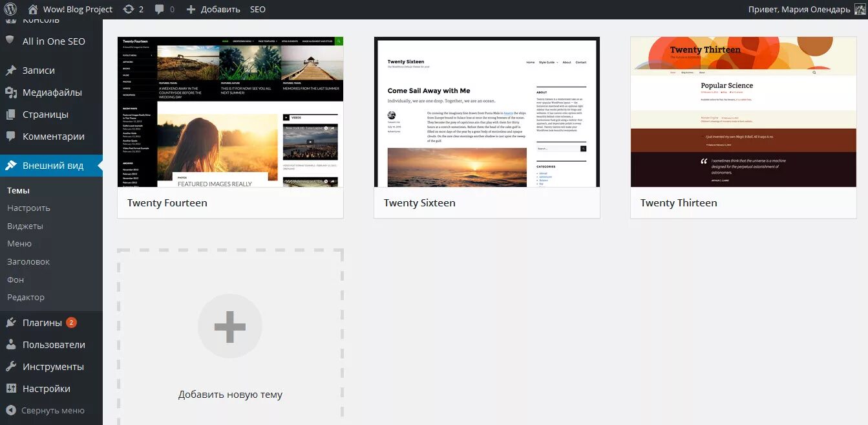Select Фон submenu item
Image resolution: width=868 pixels, height=425 pixels.
16,279
